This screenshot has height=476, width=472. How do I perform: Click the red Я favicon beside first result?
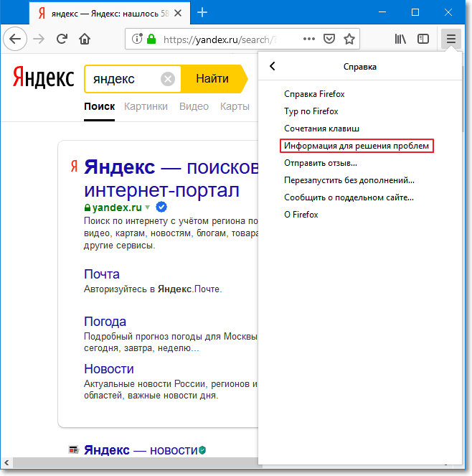(74, 167)
